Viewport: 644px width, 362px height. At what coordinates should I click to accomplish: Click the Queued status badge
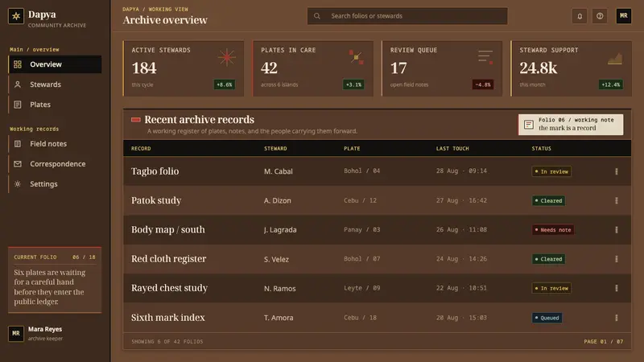[547, 318]
